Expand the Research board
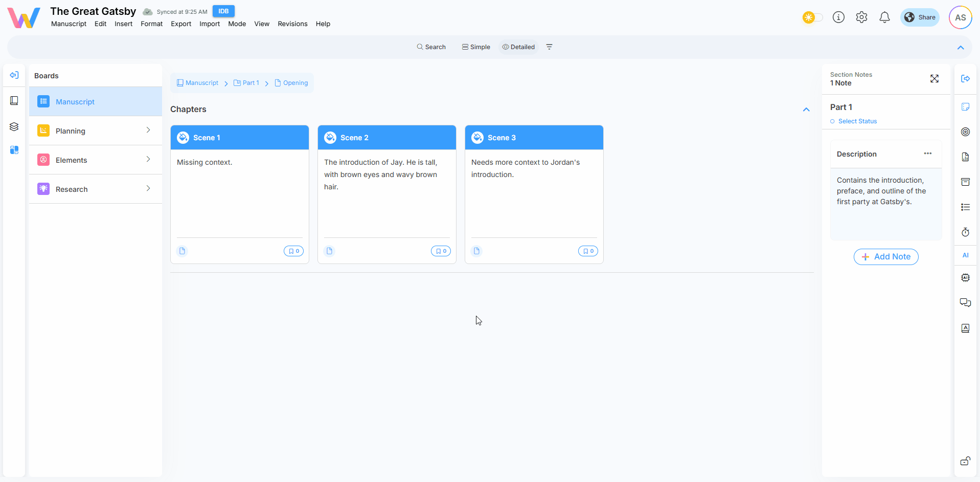 click(x=96, y=189)
